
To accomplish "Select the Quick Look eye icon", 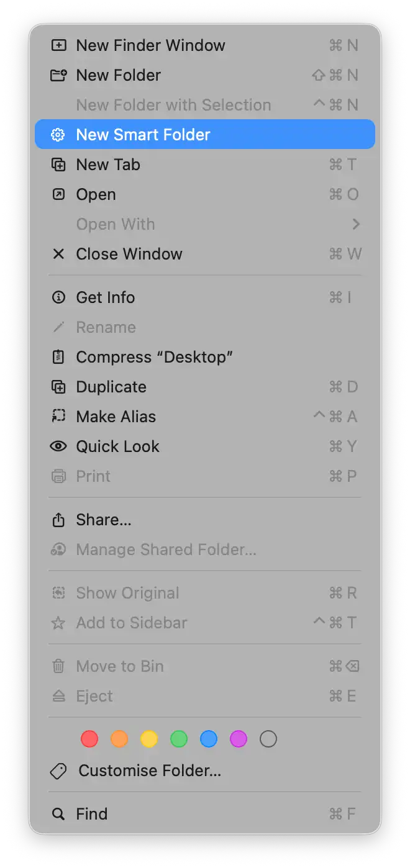I will click(58, 446).
